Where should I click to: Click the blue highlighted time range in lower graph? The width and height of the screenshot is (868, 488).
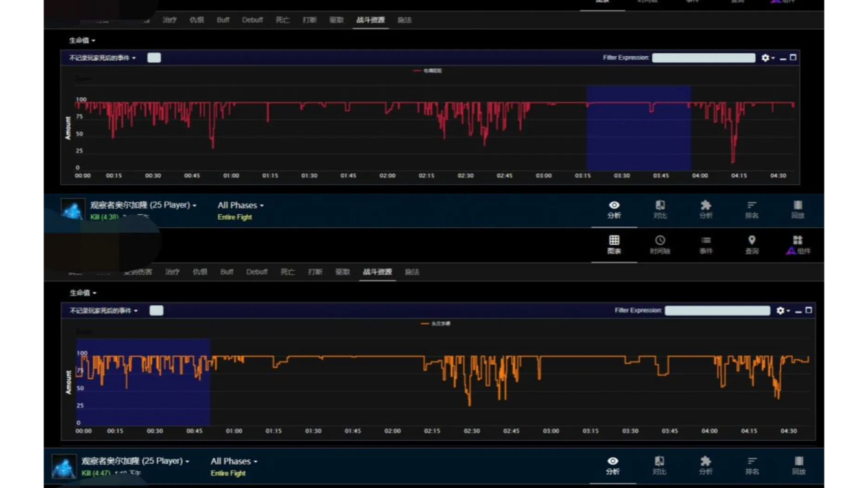(x=143, y=382)
